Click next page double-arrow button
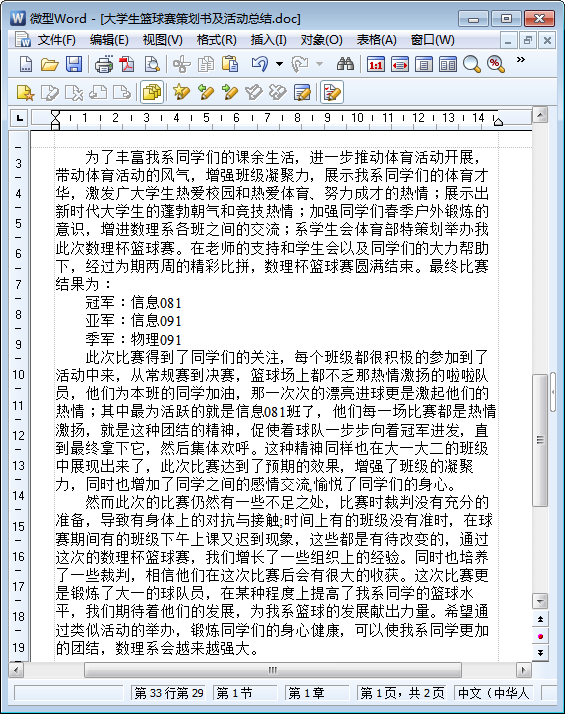This screenshot has height=714, width=565. click(540, 653)
